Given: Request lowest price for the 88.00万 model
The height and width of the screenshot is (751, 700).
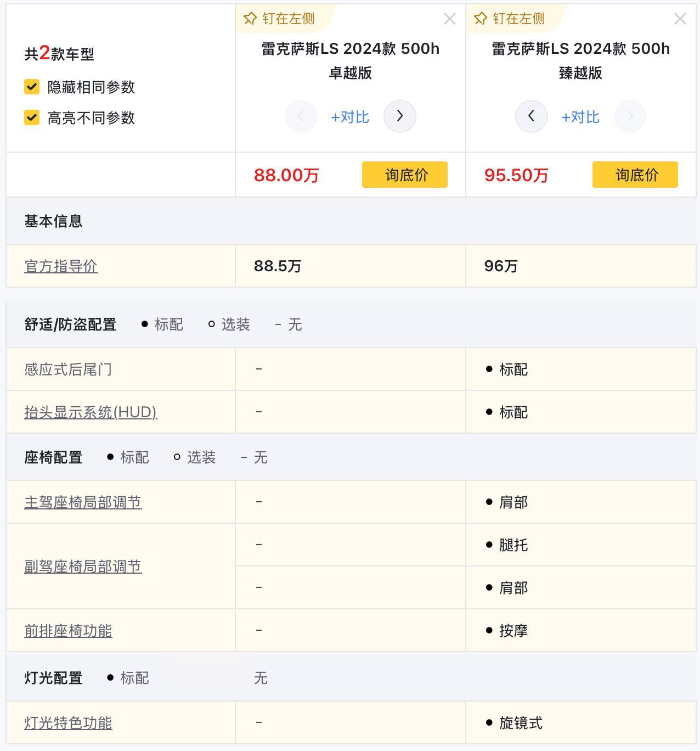Looking at the screenshot, I should (405, 175).
